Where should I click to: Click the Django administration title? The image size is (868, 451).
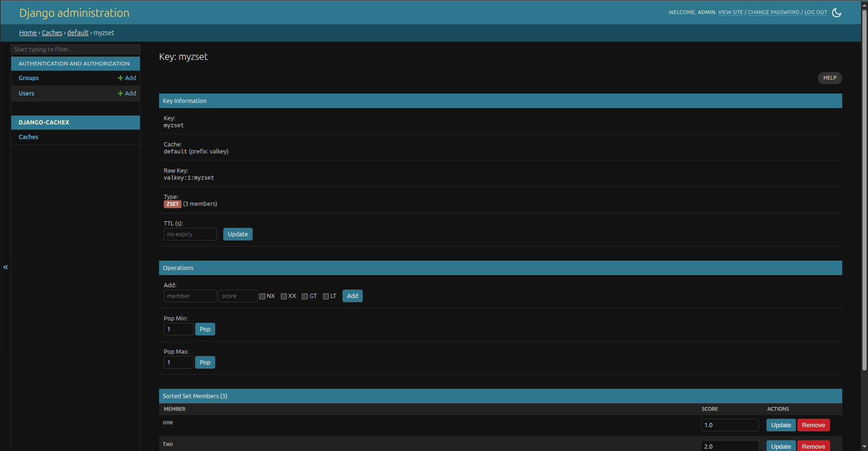(74, 13)
